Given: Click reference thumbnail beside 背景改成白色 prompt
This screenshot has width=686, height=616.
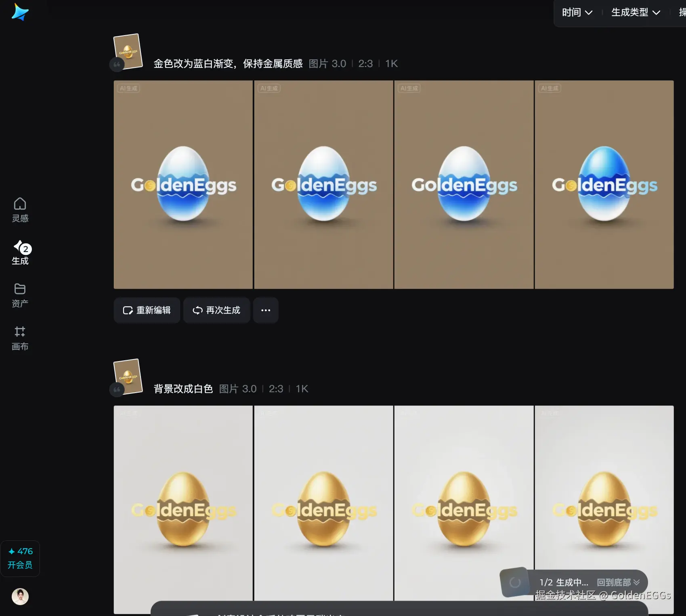Looking at the screenshot, I should (x=128, y=376).
